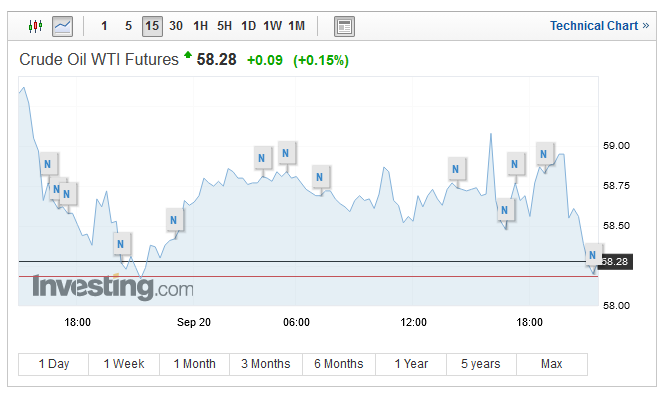
Task: Set chart interval to 5 minutes
Action: (x=129, y=26)
